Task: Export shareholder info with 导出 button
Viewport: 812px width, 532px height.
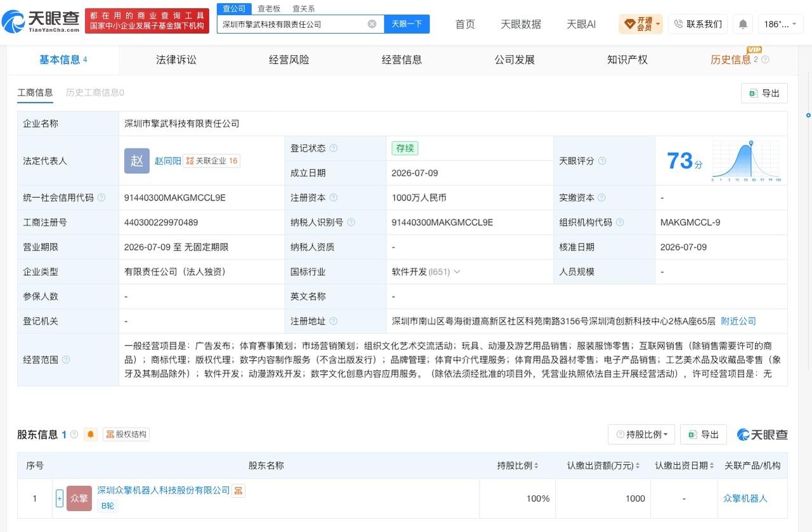Action: click(x=704, y=434)
